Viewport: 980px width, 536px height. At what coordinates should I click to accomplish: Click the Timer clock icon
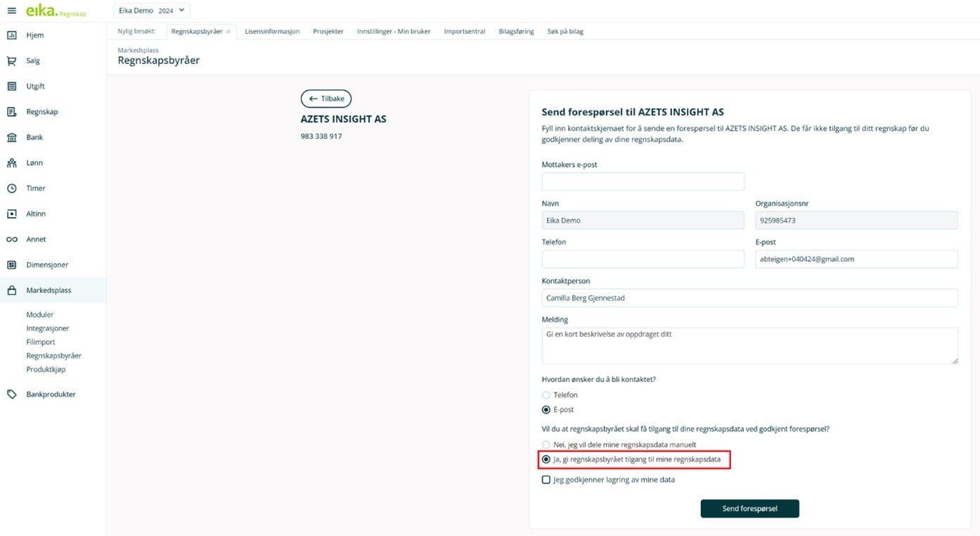(x=12, y=188)
